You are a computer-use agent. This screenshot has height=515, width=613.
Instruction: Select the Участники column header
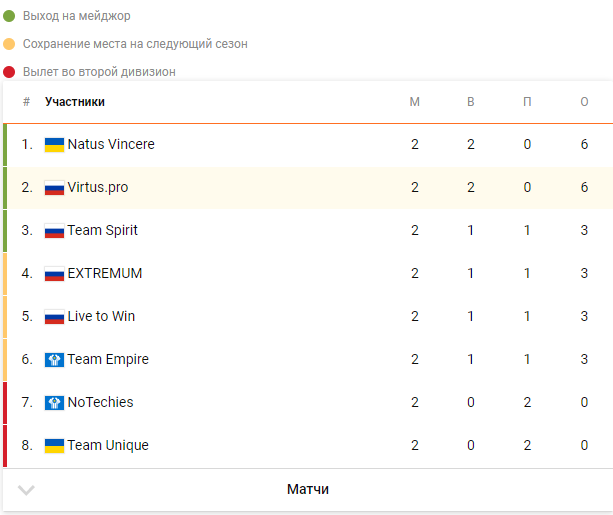(75, 102)
